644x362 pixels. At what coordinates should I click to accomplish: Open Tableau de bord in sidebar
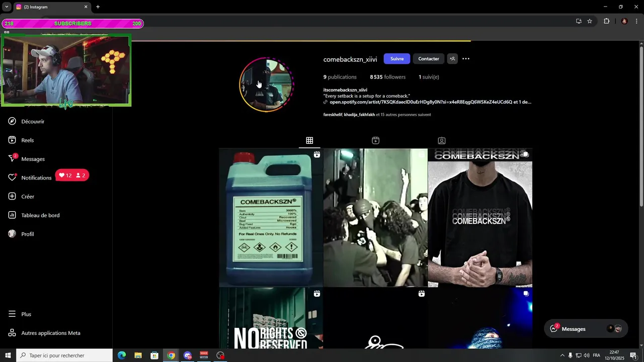[34, 215]
